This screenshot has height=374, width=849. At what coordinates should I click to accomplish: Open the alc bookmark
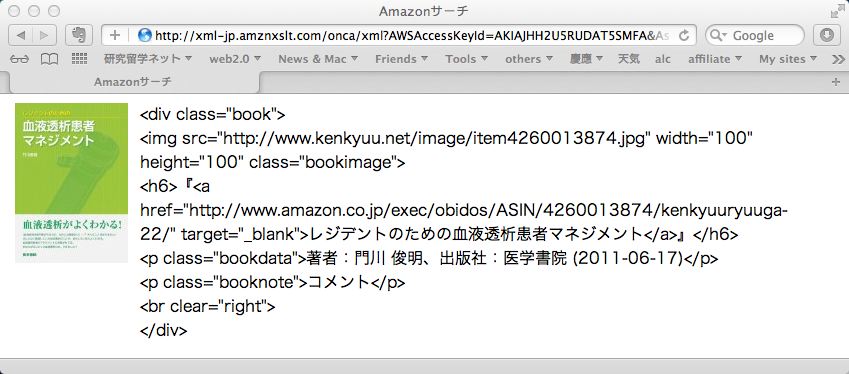663,59
